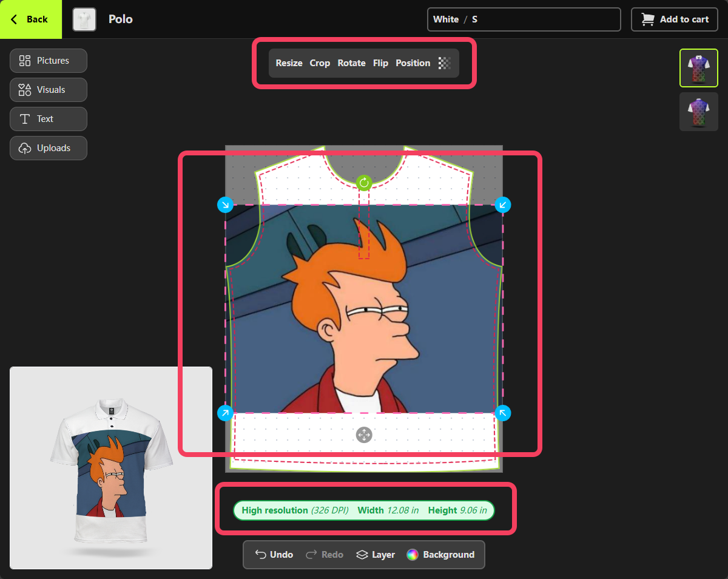Undo the last change
This screenshot has width=728, height=579.
(274, 555)
